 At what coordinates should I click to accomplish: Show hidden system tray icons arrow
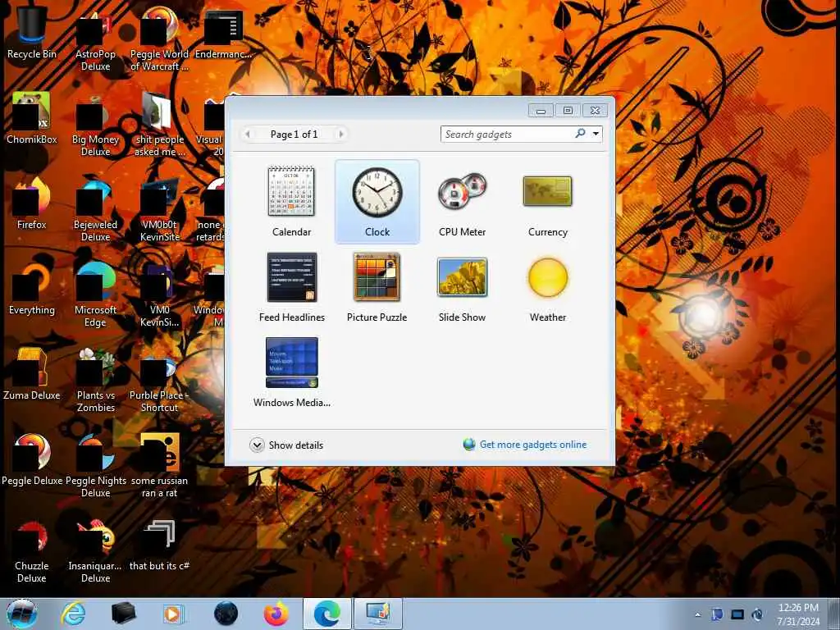(697, 614)
